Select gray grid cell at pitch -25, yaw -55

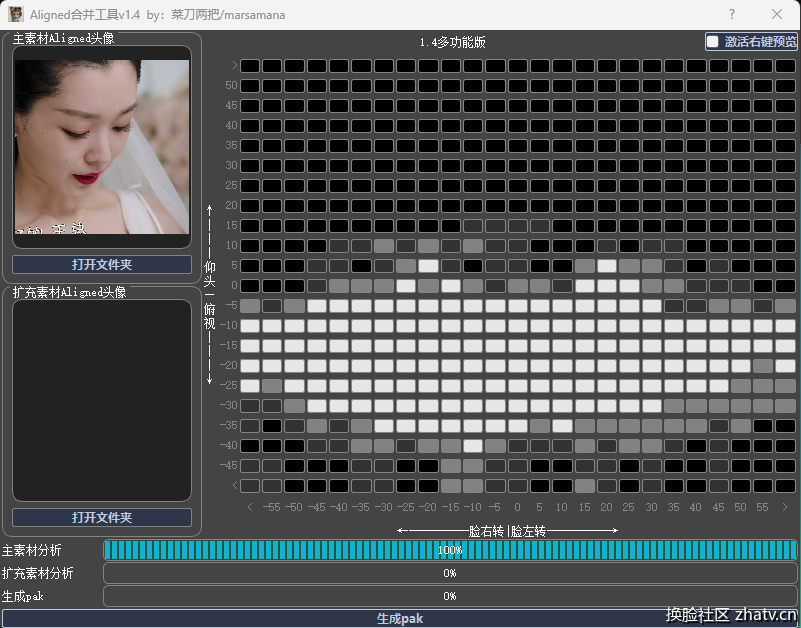(272, 385)
